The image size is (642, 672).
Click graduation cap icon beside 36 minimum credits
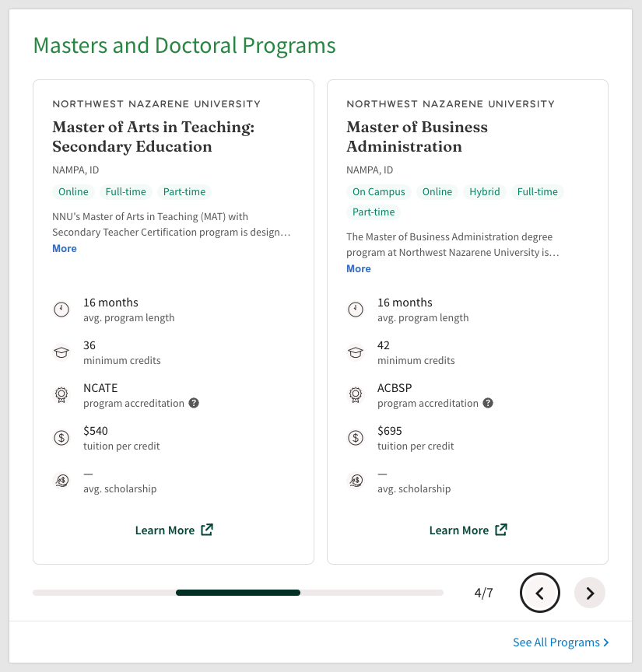pyautogui.click(x=61, y=352)
